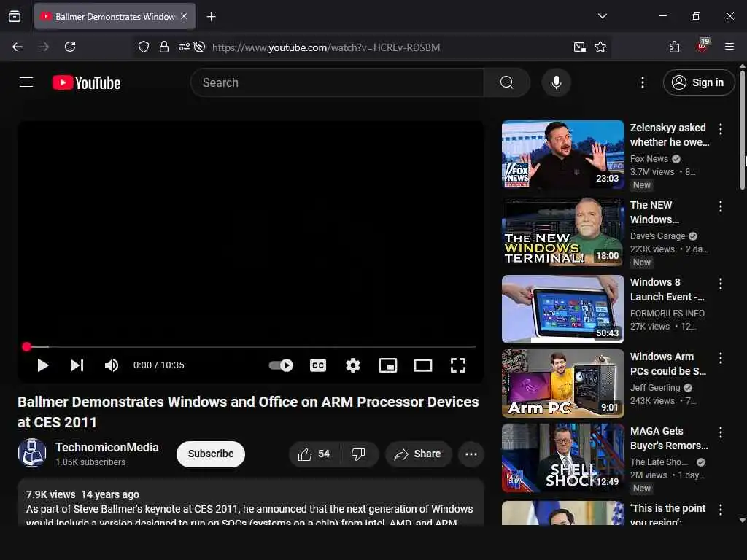Open Zelenskyy Fox News video thumbnail
The image size is (747, 560).
563,155
